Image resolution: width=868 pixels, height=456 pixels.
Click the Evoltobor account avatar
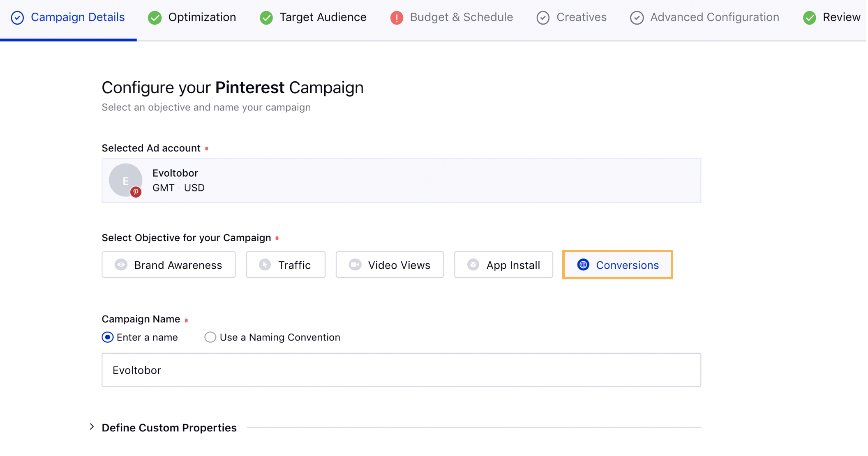coord(125,180)
